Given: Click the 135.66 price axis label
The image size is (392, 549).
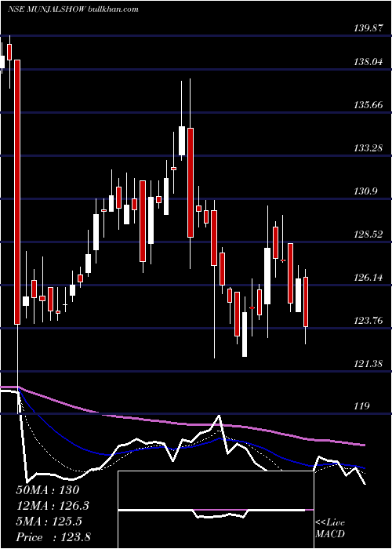Looking at the screenshot, I should click(x=368, y=104).
